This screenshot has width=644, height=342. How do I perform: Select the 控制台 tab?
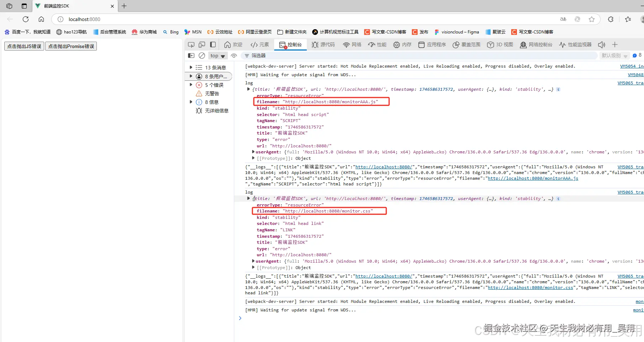[290, 44]
